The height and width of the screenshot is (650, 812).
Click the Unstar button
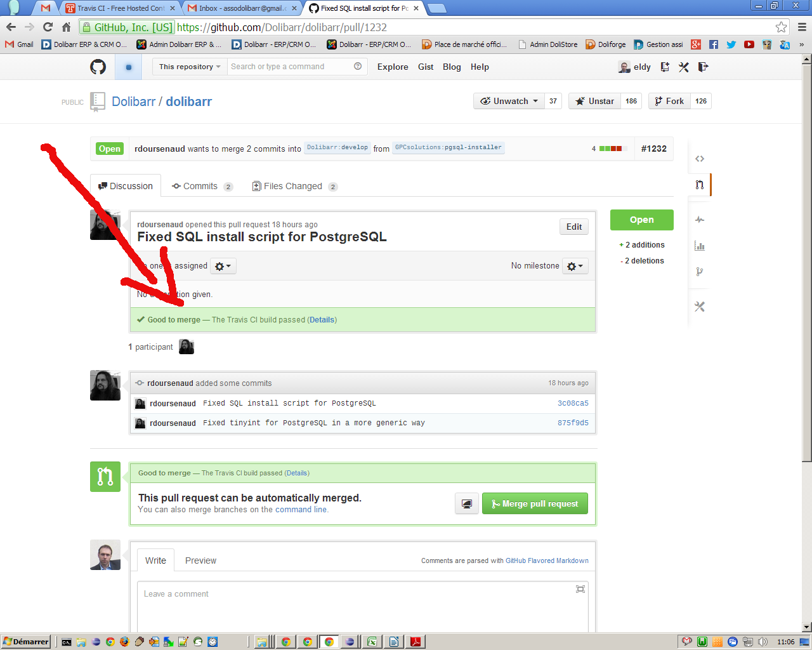(594, 101)
